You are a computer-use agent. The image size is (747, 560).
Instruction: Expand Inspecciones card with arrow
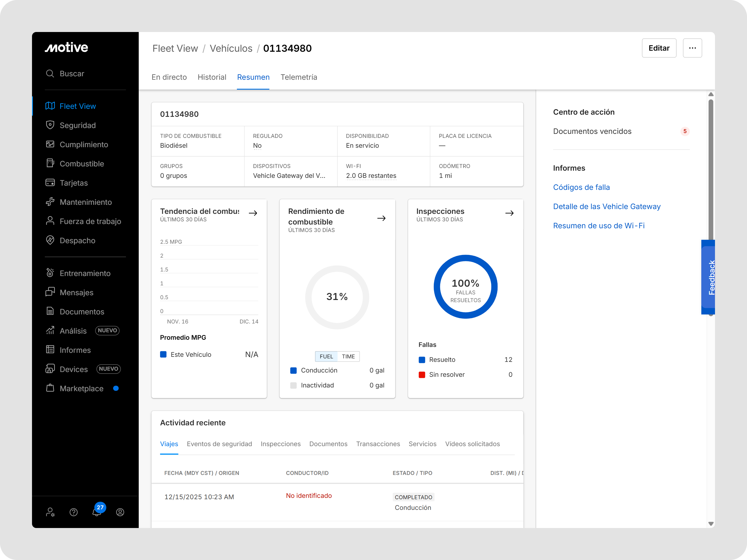[509, 213]
